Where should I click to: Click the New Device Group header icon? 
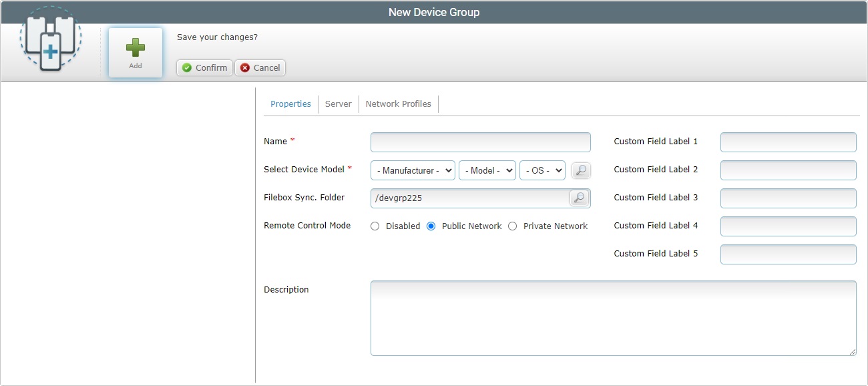tap(49, 39)
